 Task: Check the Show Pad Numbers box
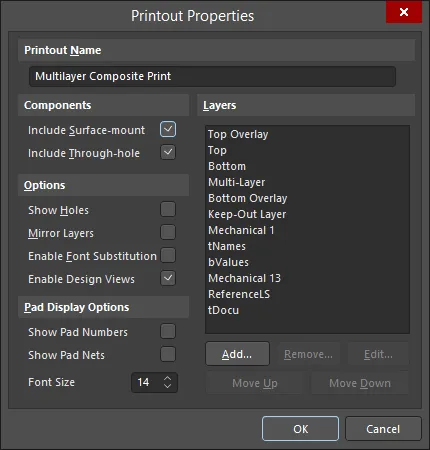pyautogui.click(x=168, y=331)
